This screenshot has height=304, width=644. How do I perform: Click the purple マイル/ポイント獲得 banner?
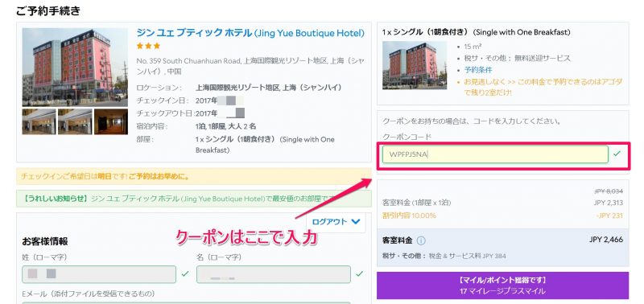click(x=502, y=286)
